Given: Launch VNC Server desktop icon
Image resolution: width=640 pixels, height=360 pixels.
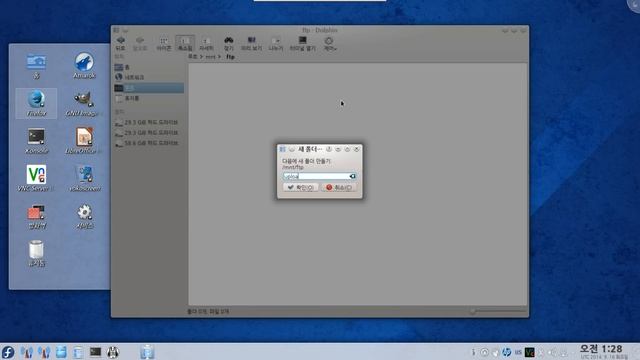Looking at the screenshot, I should 36,178.
